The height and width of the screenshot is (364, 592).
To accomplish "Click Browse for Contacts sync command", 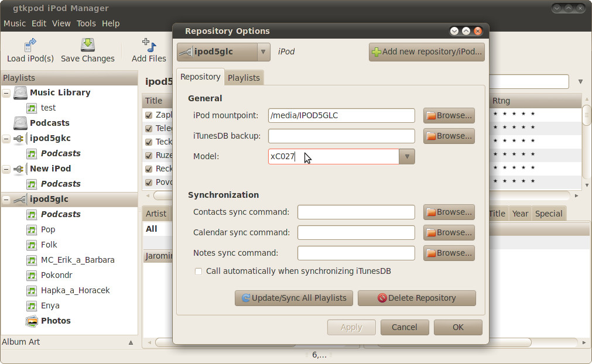I will 449,212.
